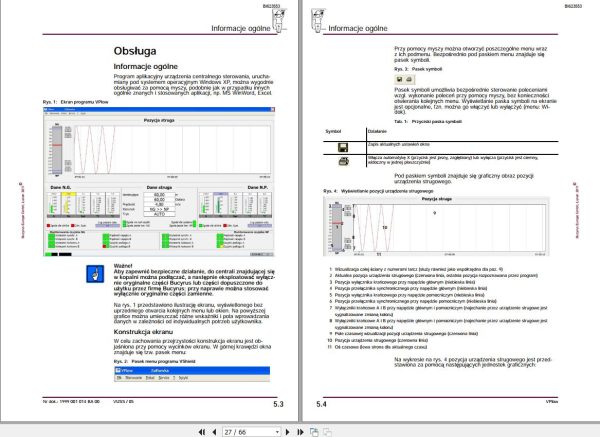600x437 pixels.
Task: Click the "Symbol" table column header
Action: pos(333,131)
